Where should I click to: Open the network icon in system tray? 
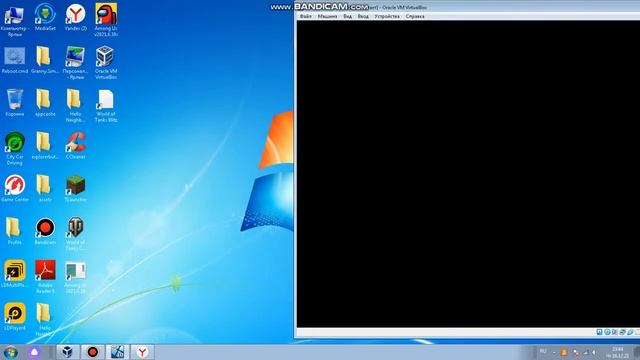pyautogui.click(x=586, y=352)
